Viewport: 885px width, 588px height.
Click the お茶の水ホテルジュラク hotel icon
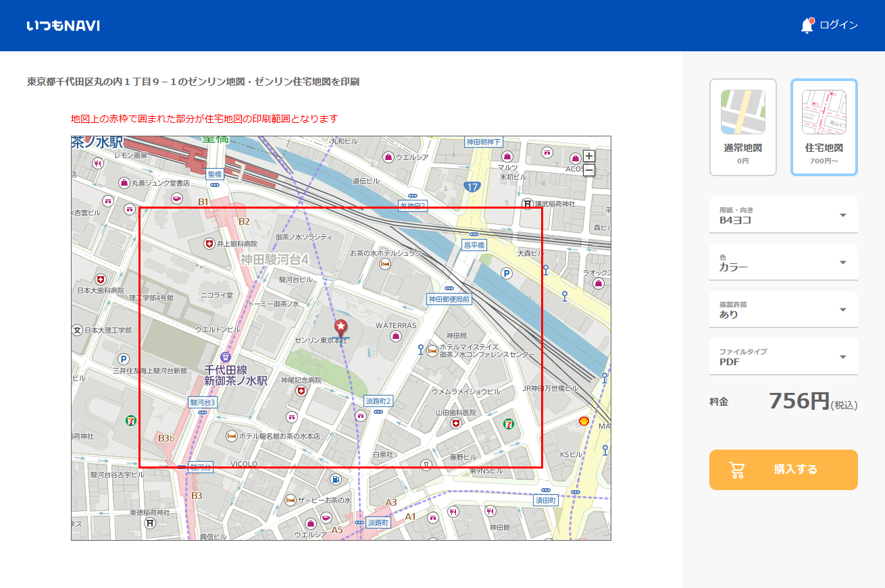click(x=384, y=264)
